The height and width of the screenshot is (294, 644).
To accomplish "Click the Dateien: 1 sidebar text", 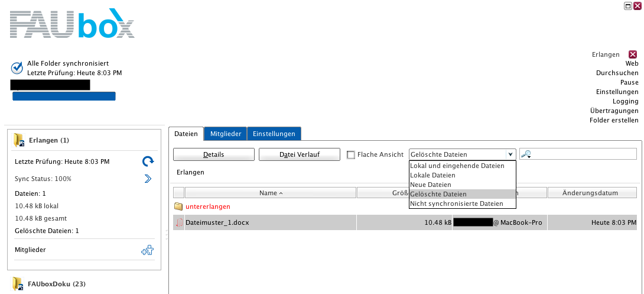I will pos(30,193).
